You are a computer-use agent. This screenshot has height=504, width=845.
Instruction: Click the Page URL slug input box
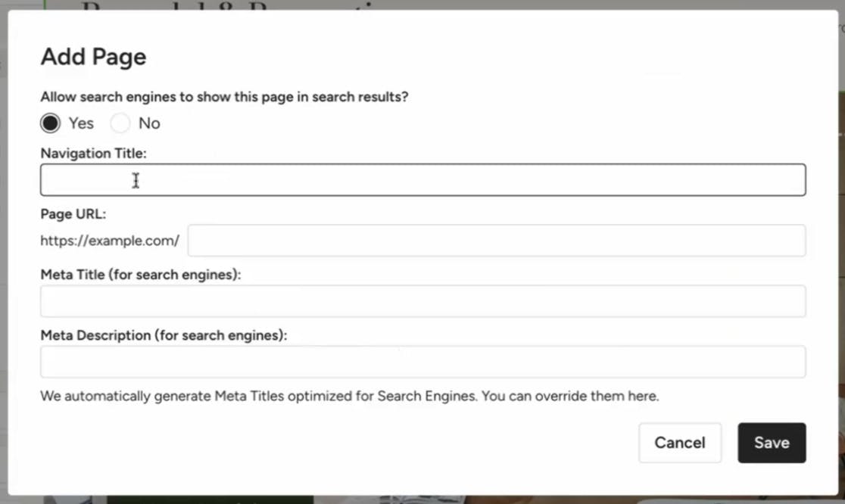tap(496, 241)
